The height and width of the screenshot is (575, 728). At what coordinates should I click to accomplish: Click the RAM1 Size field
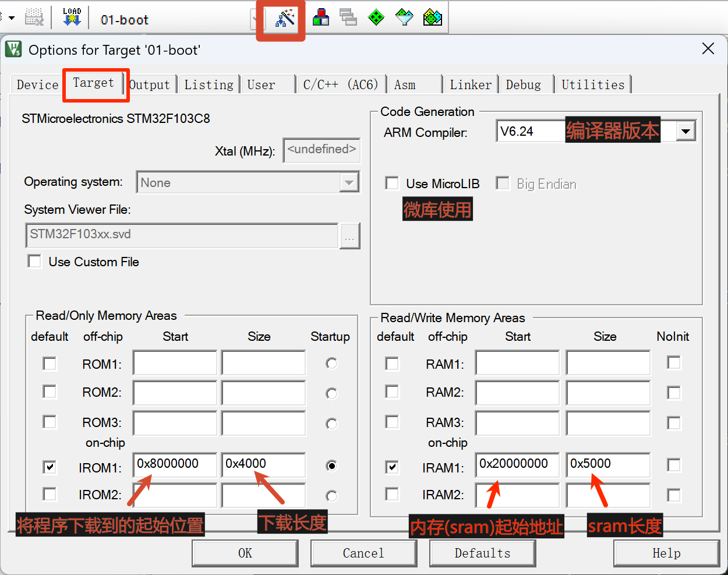[608, 362]
